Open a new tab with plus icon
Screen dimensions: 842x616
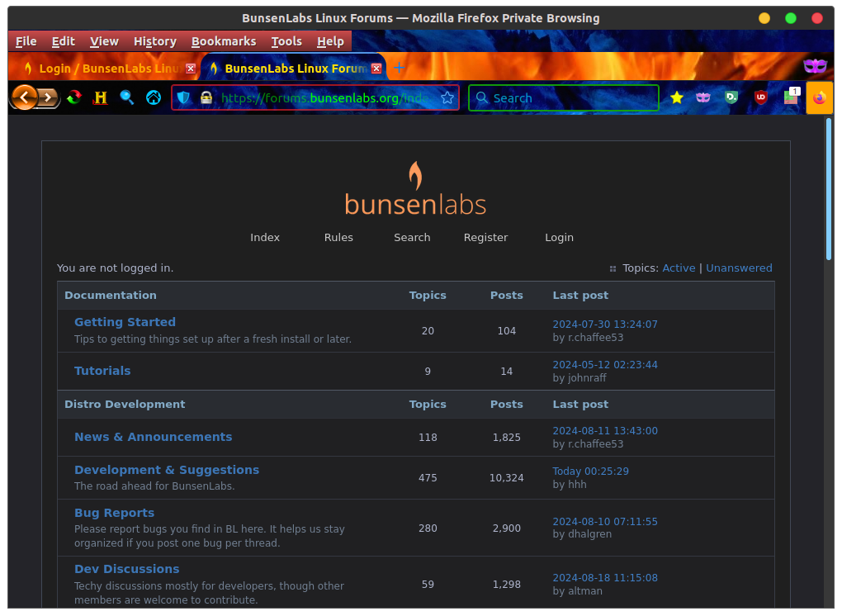coord(399,68)
